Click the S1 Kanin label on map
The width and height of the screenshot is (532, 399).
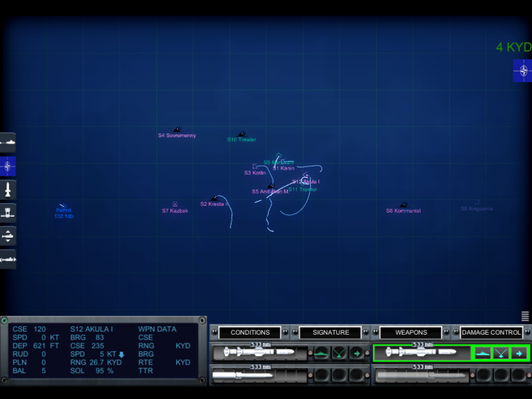[284, 168]
